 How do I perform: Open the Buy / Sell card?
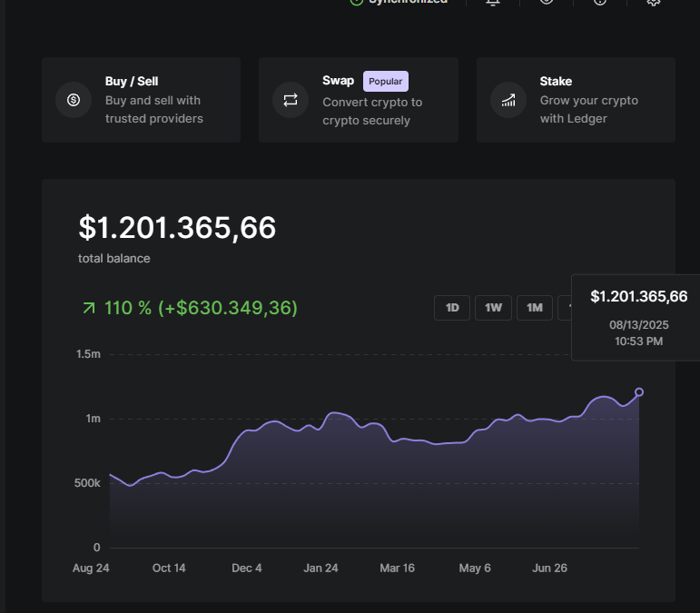click(x=141, y=100)
